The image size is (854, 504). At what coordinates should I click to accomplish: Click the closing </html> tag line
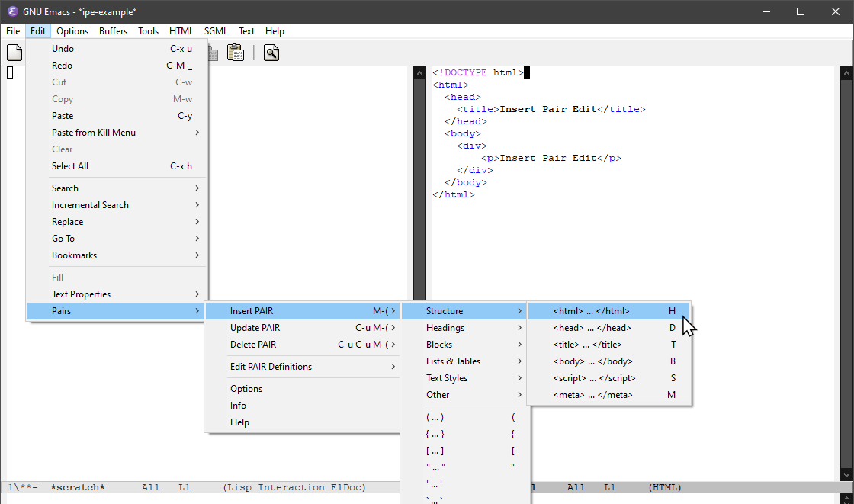454,194
